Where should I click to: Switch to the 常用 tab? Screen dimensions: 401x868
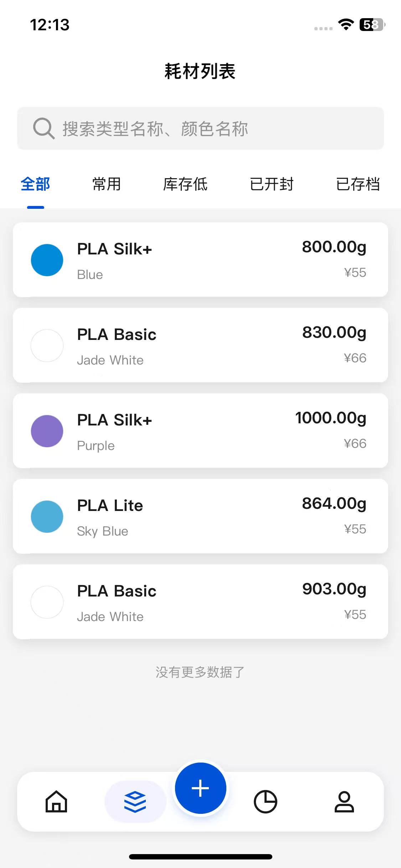[106, 184]
